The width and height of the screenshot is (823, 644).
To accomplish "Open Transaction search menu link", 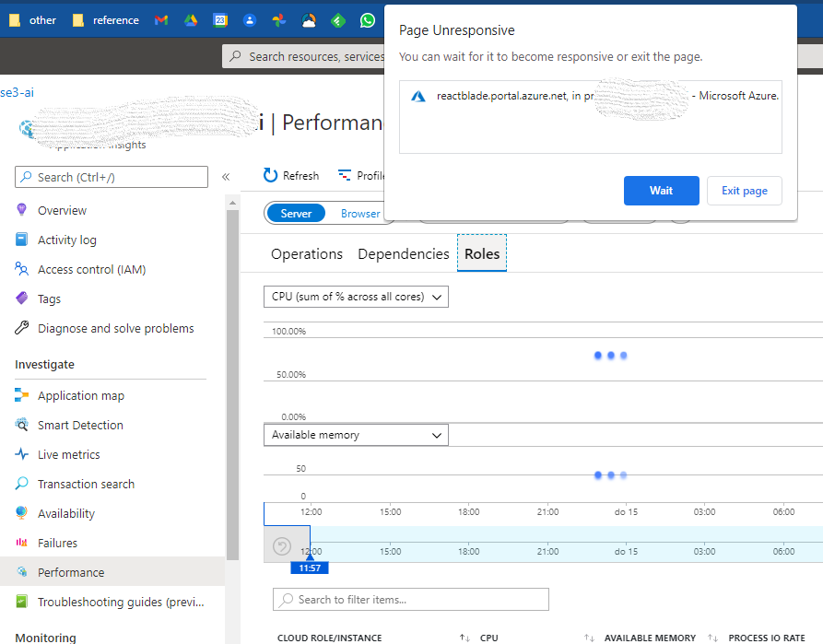I will (86, 484).
